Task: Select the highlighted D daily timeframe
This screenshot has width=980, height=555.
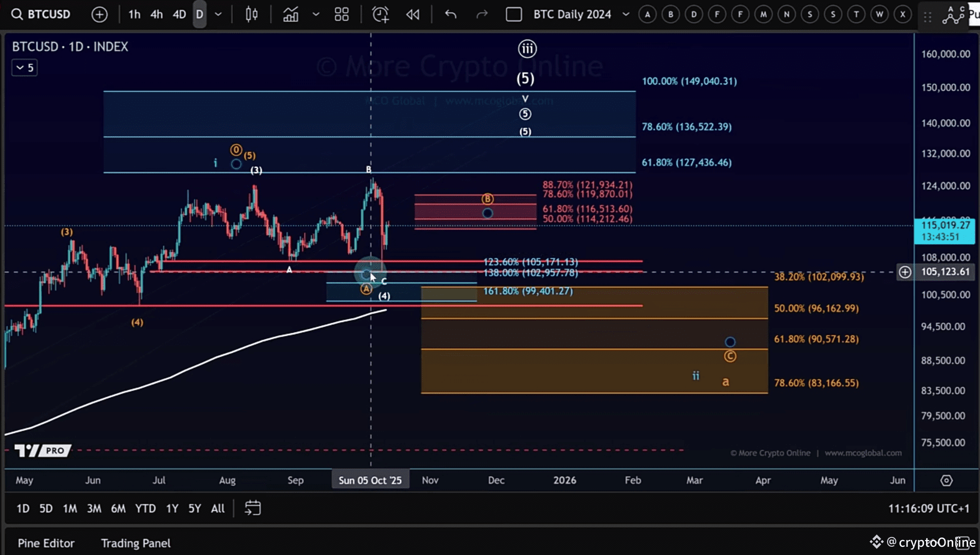Action: click(200, 14)
